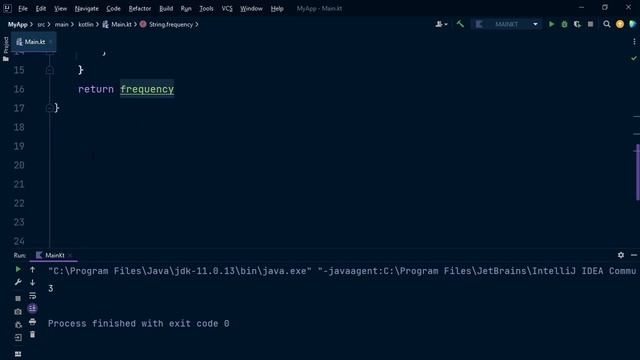Click the String.frequency breadcrumb
This screenshot has height=360, width=640.
pos(167,24)
